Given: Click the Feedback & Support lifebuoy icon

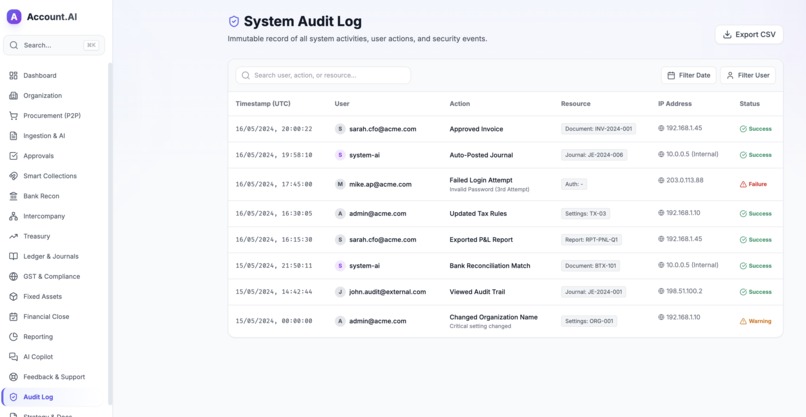Looking at the screenshot, I should (13, 376).
